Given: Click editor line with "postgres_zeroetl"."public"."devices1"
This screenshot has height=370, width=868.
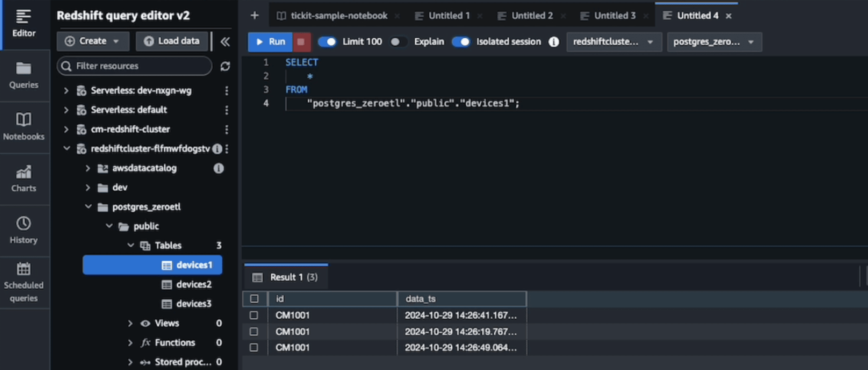Looking at the screenshot, I should 413,104.
